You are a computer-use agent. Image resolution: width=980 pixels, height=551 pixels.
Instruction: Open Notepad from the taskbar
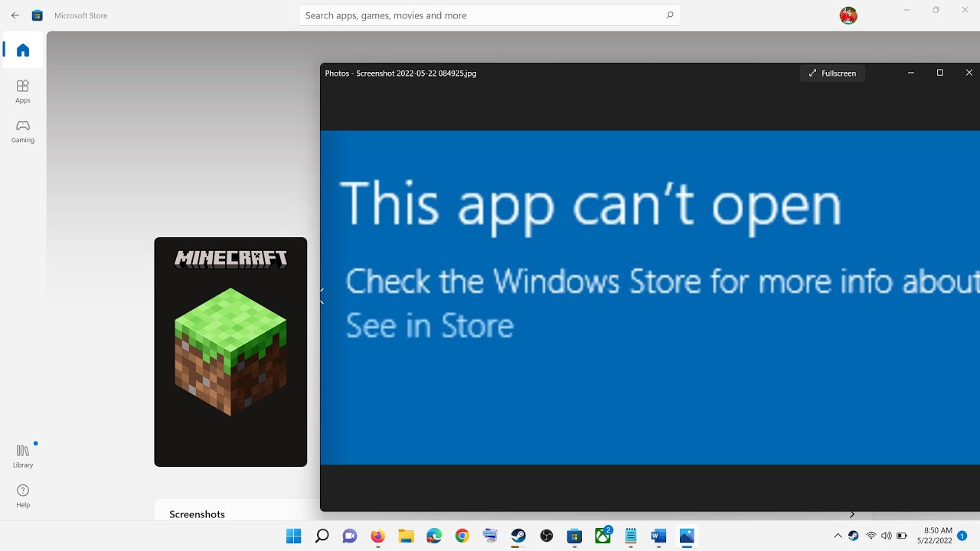click(631, 536)
